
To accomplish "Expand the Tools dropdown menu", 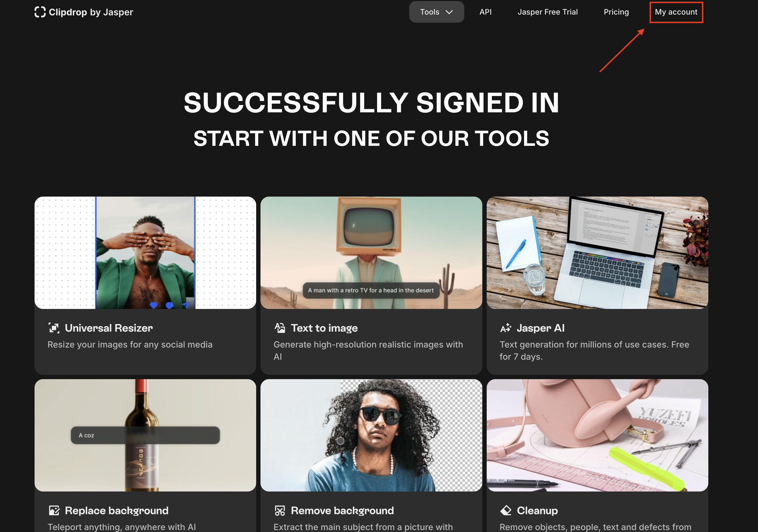I will (x=436, y=12).
